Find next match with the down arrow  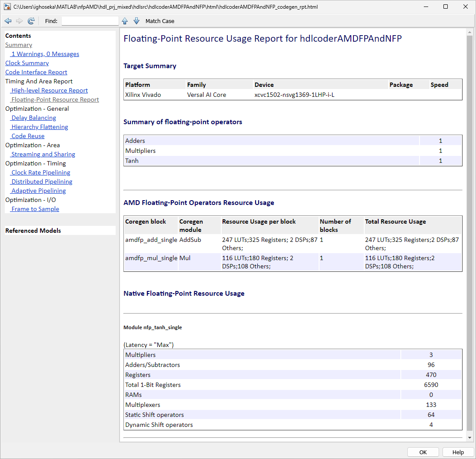136,21
